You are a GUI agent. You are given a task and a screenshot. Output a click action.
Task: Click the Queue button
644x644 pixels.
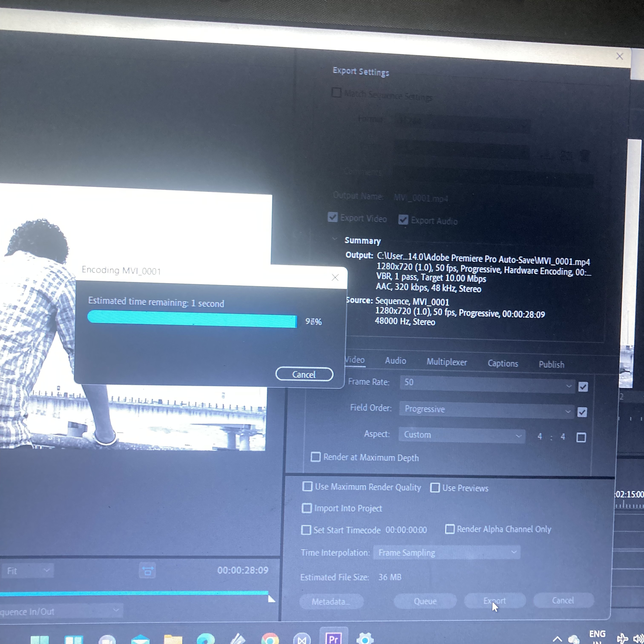click(425, 601)
